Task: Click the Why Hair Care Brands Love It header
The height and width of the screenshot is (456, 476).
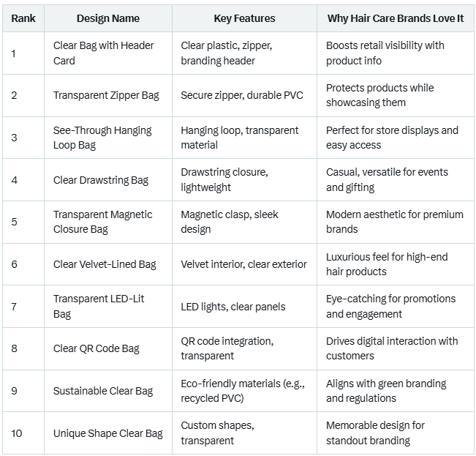Action: point(395,18)
